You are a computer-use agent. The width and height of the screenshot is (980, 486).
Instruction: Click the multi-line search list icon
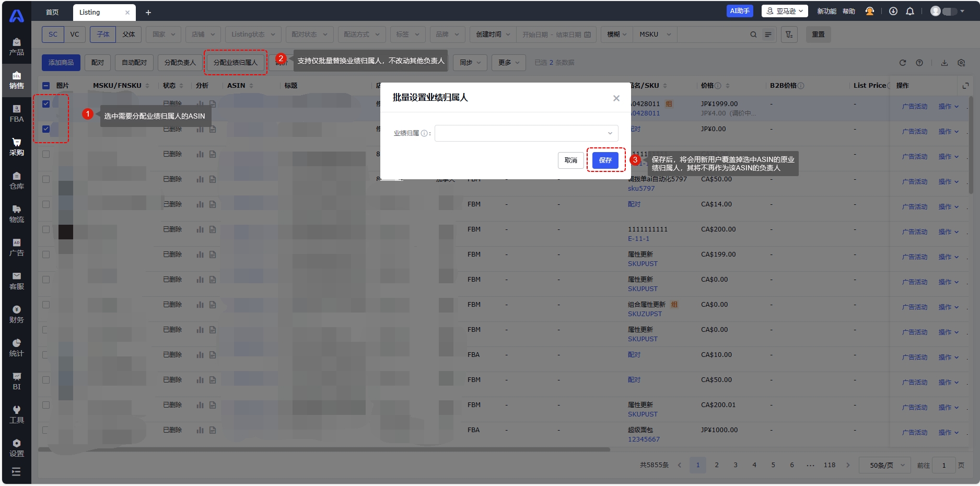point(768,34)
